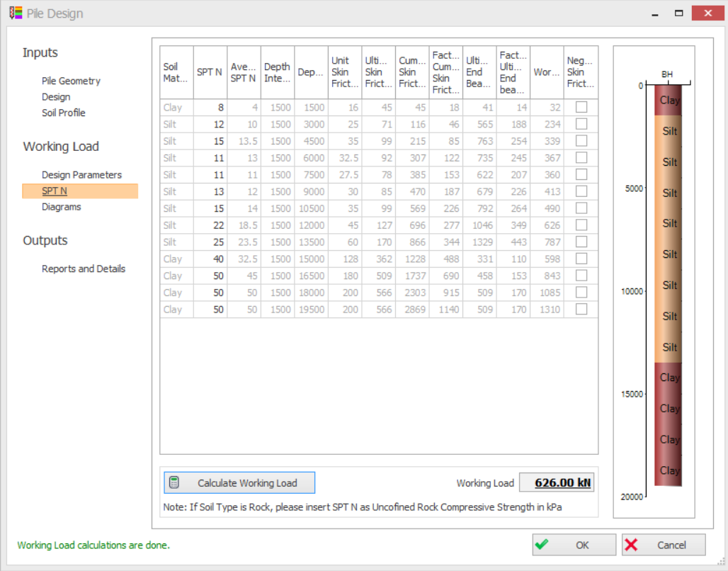This screenshot has height=571, width=728.
Task: Maximize the Pile Design window
Action: tap(679, 13)
